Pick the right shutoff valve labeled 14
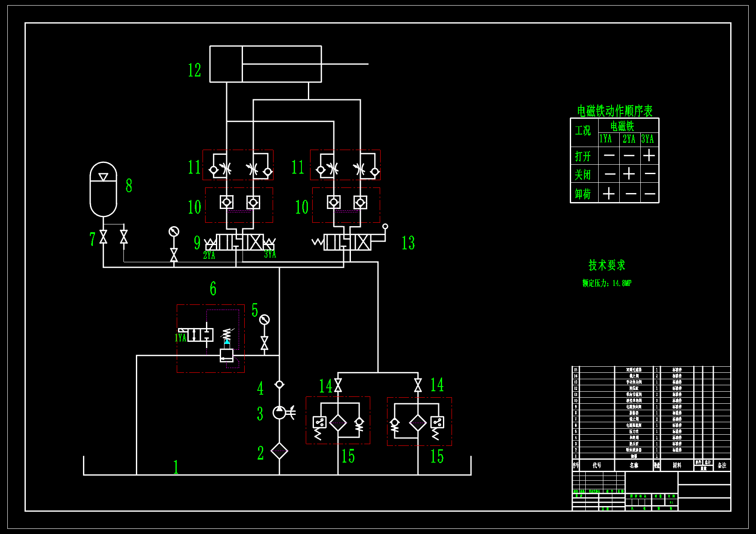Image resolution: width=756 pixels, height=534 pixels. click(x=418, y=385)
